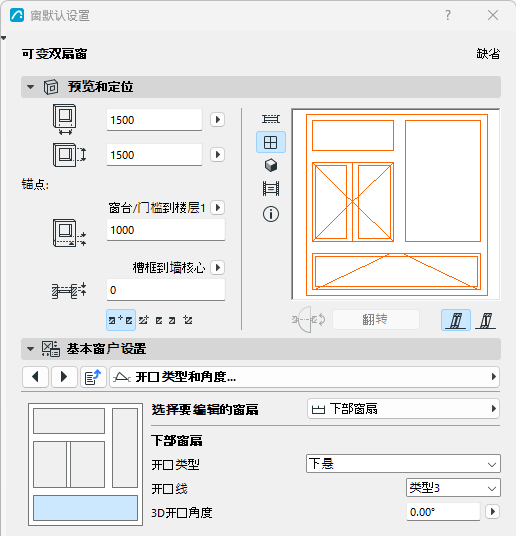Image resolution: width=516 pixels, height=536 pixels.
Task: Open the 下部窗扇 sash selector
Action: [403, 408]
